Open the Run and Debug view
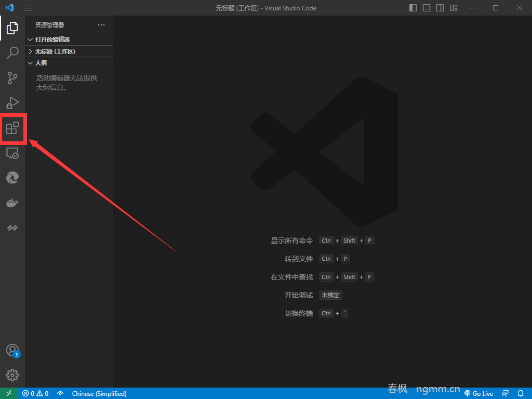Viewport: 532px width, 399px height. click(x=12, y=103)
